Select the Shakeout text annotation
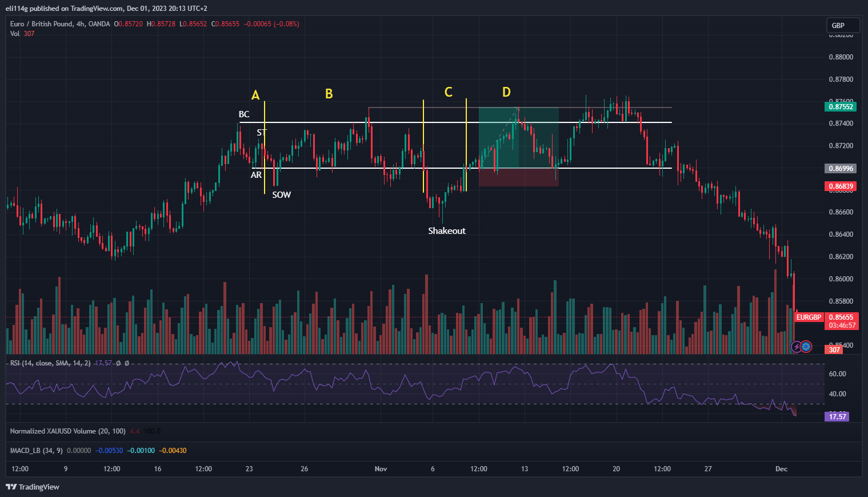Image resolution: width=868 pixels, height=497 pixels. tap(447, 231)
